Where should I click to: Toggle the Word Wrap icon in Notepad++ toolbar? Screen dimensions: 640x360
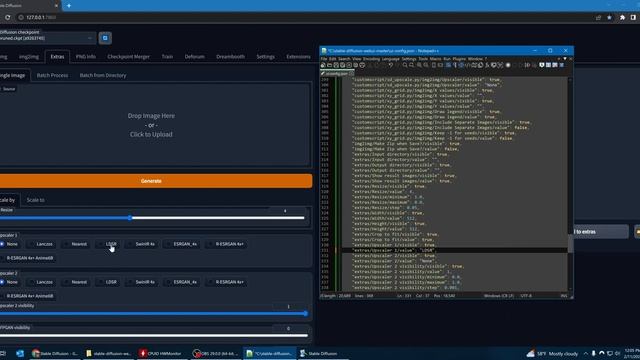[448, 65]
